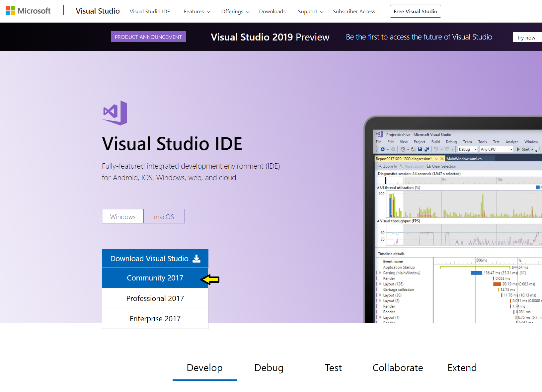This screenshot has height=392, width=542.
Task: Switch to the Extend tab
Action: (x=462, y=368)
